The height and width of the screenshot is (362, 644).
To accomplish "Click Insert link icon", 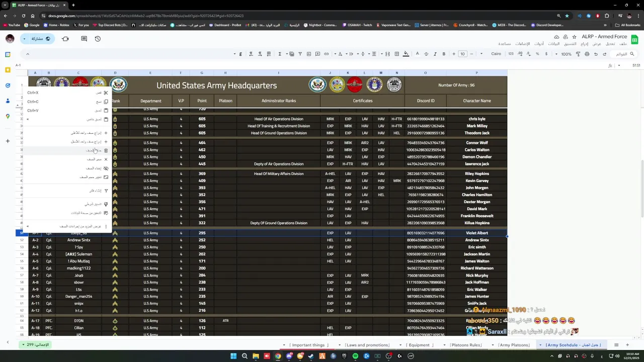I will pyautogui.click(x=326, y=54).
